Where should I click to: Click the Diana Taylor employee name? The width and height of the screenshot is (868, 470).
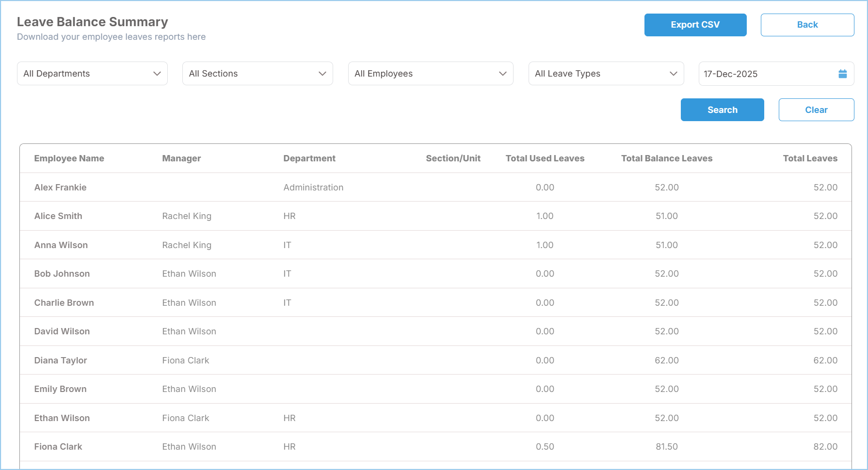[61, 360]
